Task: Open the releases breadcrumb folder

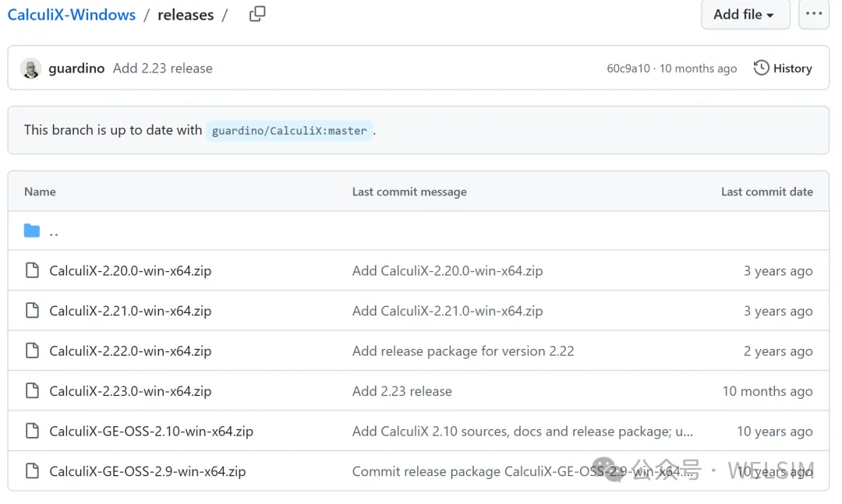Action: click(186, 15)
